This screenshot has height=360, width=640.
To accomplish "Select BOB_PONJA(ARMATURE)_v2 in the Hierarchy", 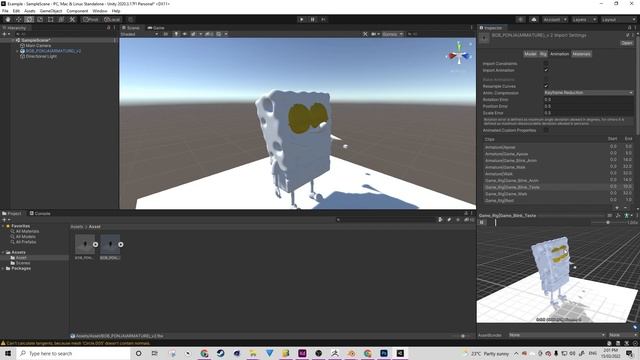I will pyautogui.click(x=53, y=51).
